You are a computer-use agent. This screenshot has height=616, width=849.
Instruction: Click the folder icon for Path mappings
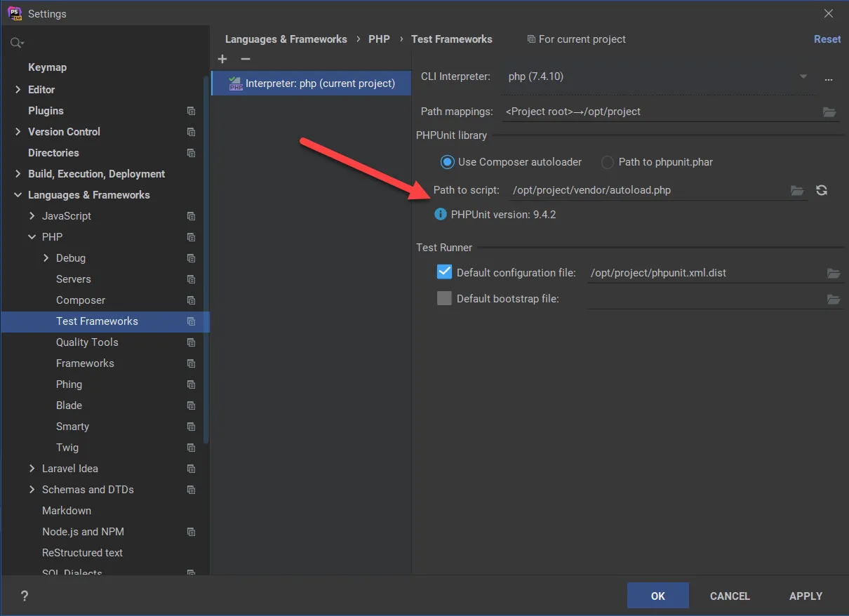(x=829, y=112)
